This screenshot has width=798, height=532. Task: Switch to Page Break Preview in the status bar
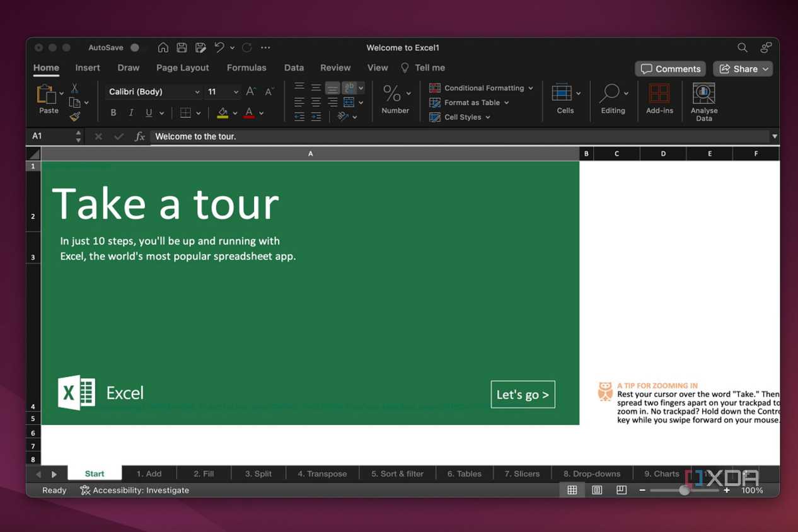click(622, 490)
